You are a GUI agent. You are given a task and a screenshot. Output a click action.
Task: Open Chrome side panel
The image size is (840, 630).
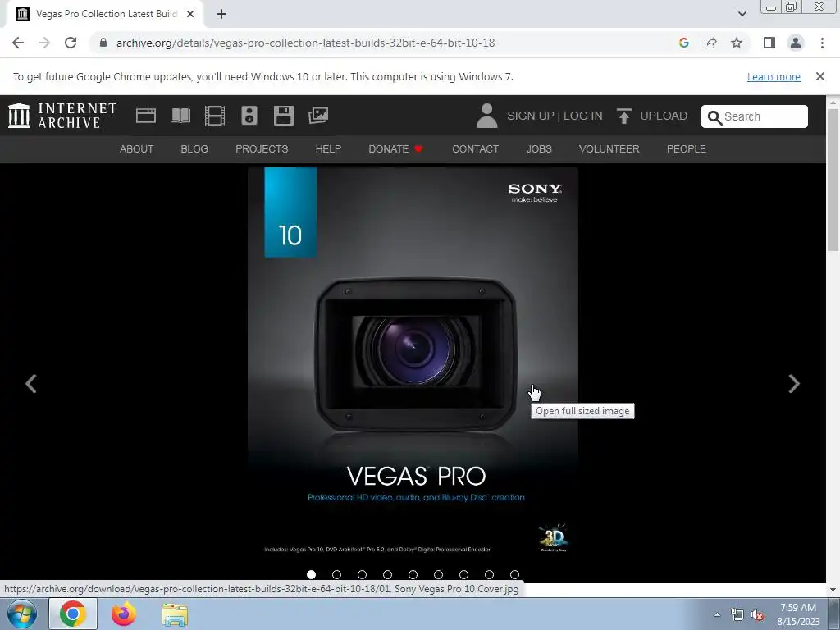point(769,43)
